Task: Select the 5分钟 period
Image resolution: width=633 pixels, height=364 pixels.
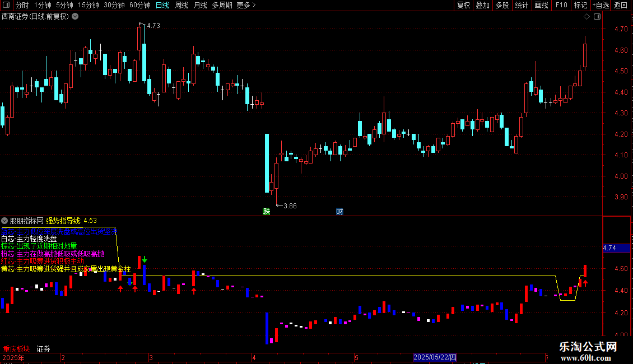Action: (64, 5)
